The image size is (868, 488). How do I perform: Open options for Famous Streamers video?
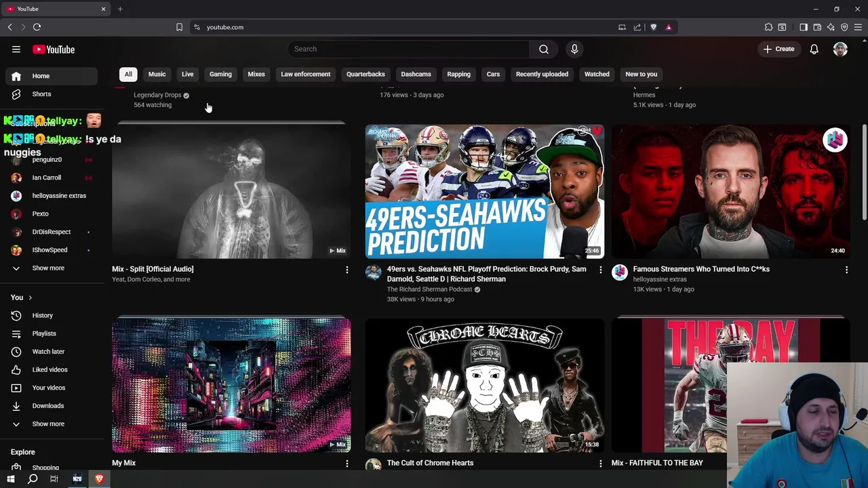(x=846, y=270)
